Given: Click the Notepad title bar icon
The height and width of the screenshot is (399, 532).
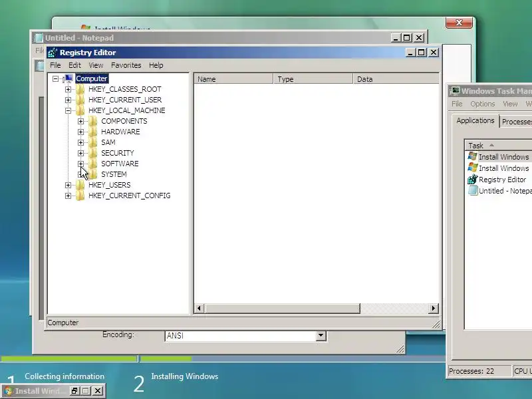Looking at the screenshot, I should (x=39, y=38).
